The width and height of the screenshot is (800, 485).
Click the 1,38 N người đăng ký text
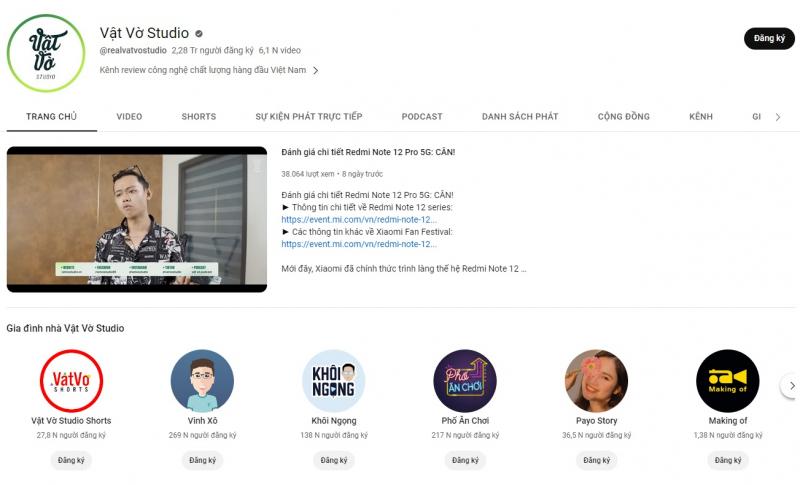click(728, 436)
